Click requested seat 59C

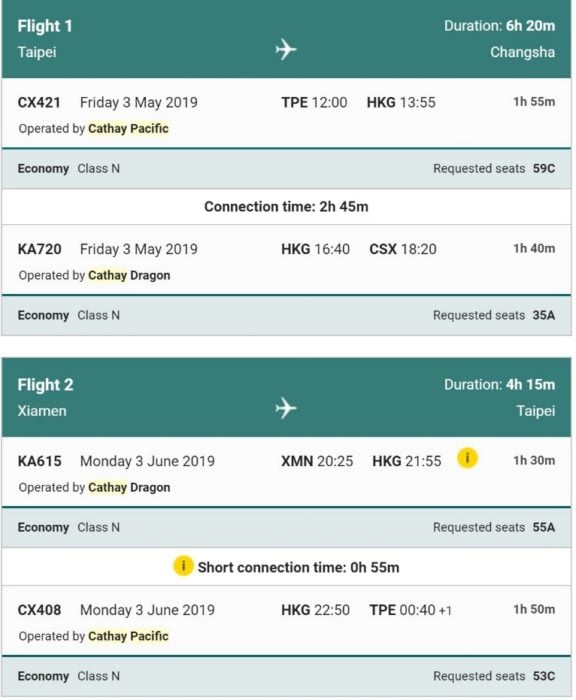pos(544,169)
